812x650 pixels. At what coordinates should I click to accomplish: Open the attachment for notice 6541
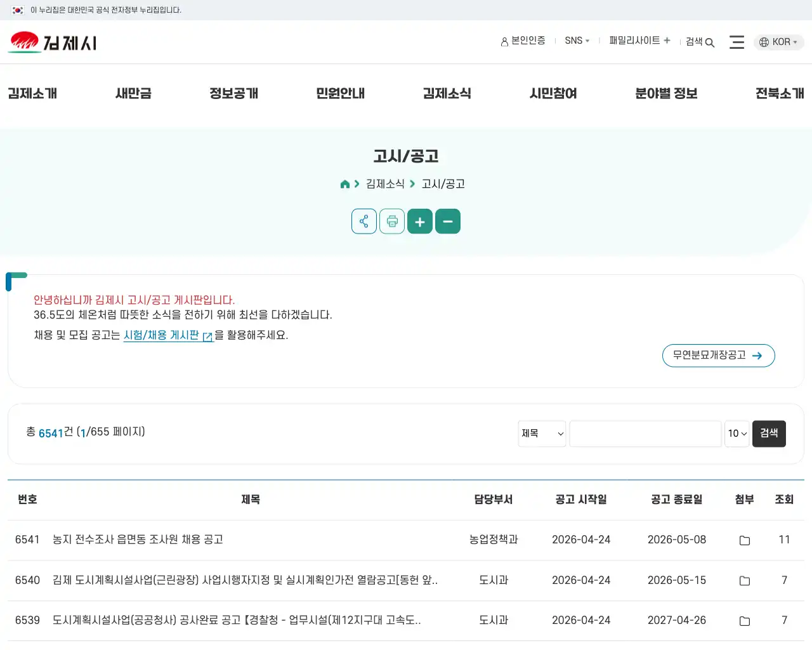coord(743,540)
